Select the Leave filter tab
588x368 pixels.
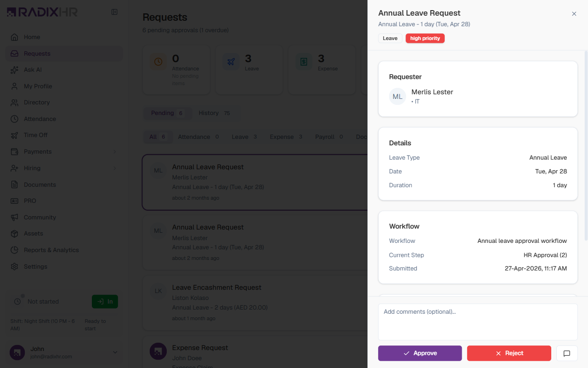[x=244, y=137]
